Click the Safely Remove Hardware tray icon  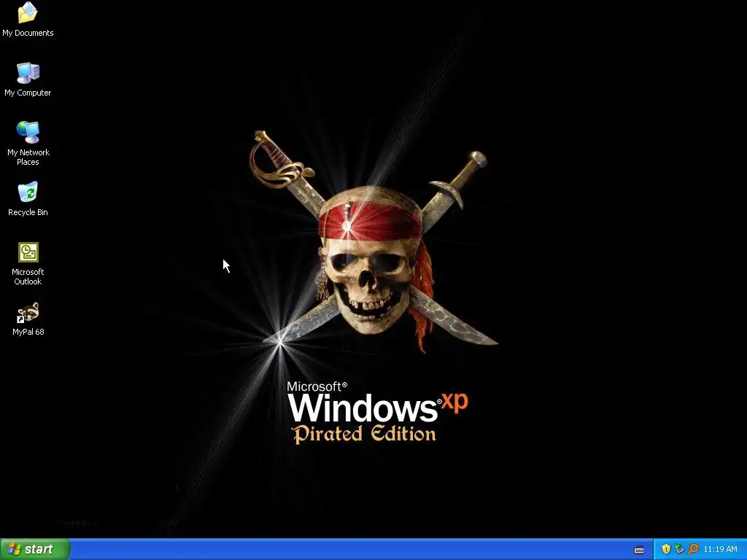[x=679, y=549]
